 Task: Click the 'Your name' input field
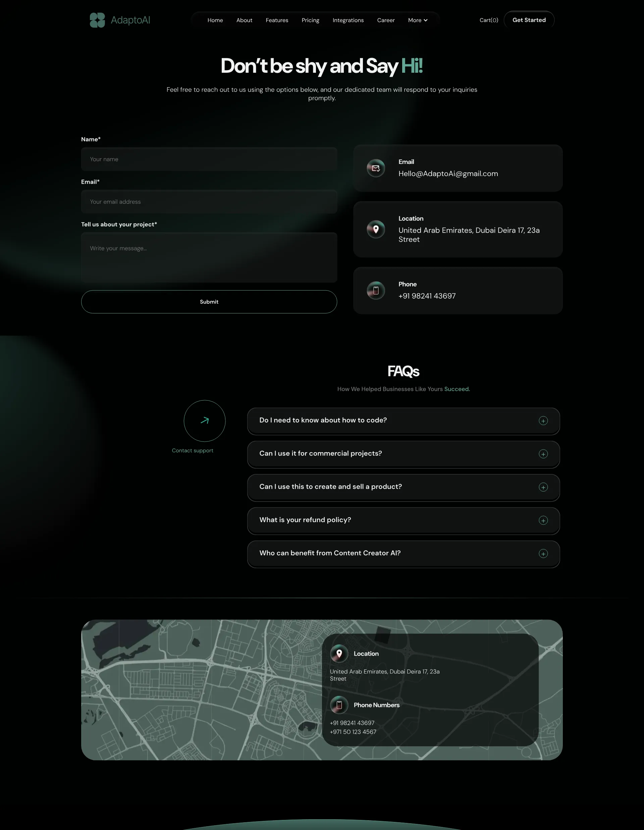coord(209,159)
